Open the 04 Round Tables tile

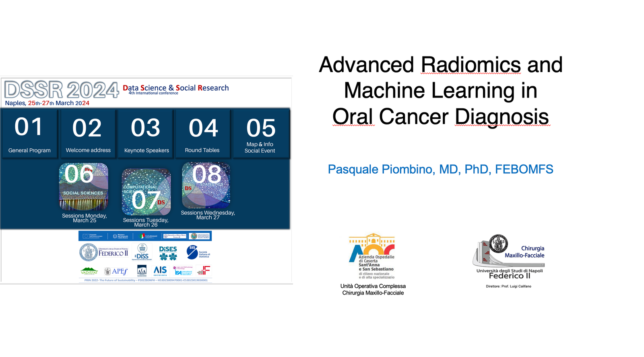tap(202, 134)
